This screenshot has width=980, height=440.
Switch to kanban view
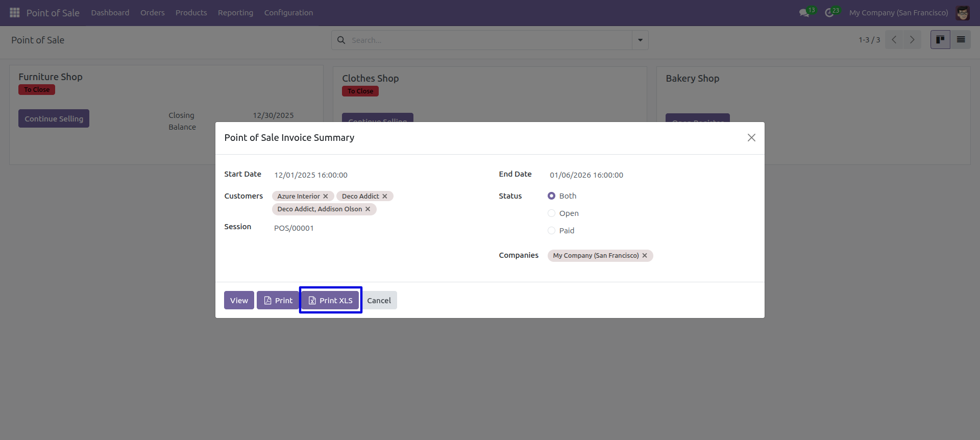[x=940, y=40]
